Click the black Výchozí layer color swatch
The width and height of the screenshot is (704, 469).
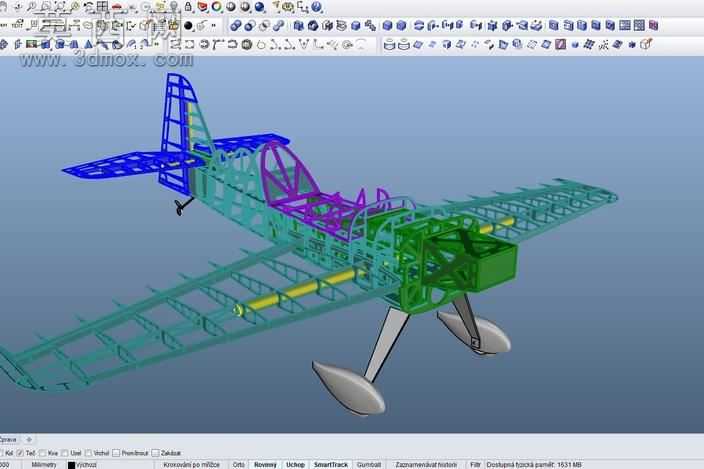tap(71, 465)
